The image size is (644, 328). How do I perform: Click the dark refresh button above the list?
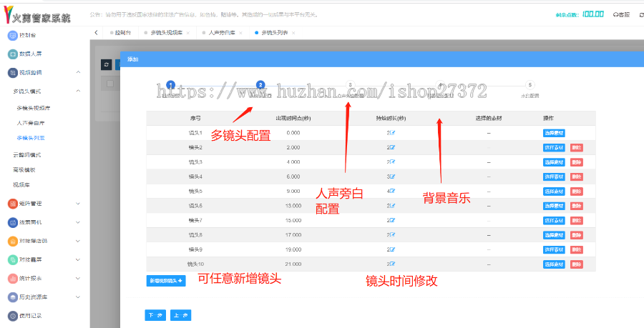pyautogui.click(x=107, y=64)
